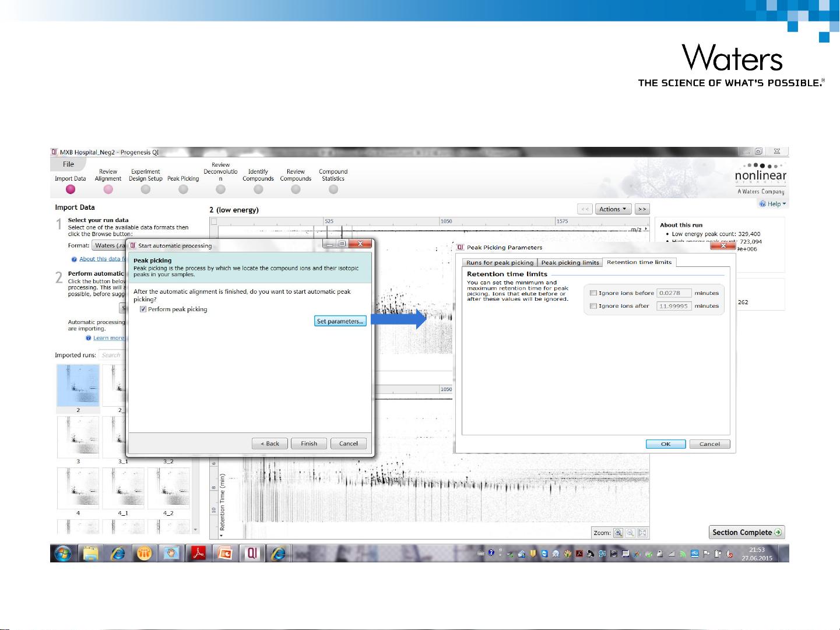The width and height of the screenshot is (840, 630).
Task: Go to next run with >> button
Action: [x=642, y=209]
